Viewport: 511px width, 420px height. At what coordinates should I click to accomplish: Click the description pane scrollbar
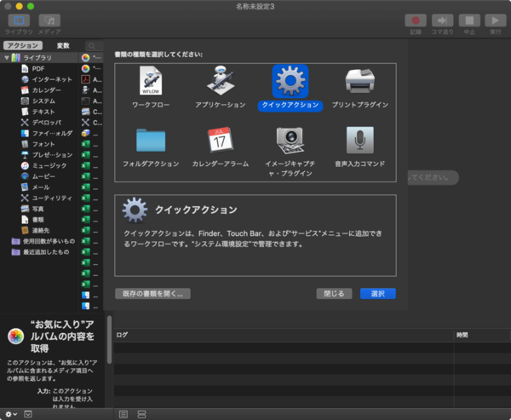109,339
